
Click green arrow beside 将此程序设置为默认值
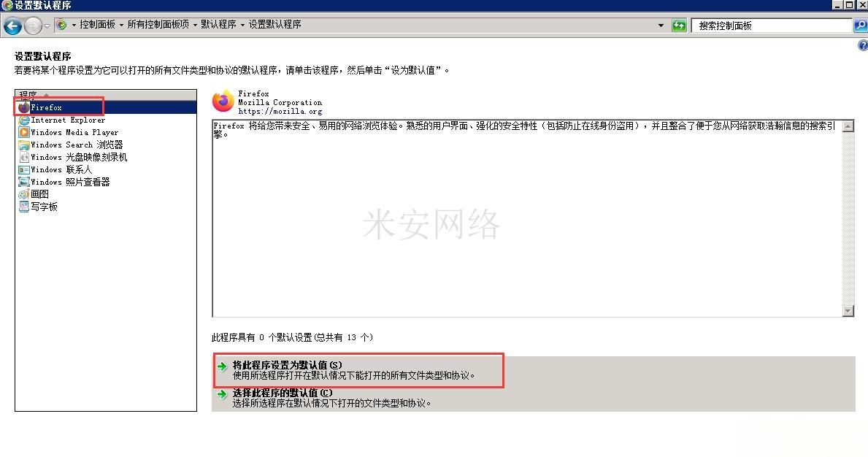click(222, 366)
